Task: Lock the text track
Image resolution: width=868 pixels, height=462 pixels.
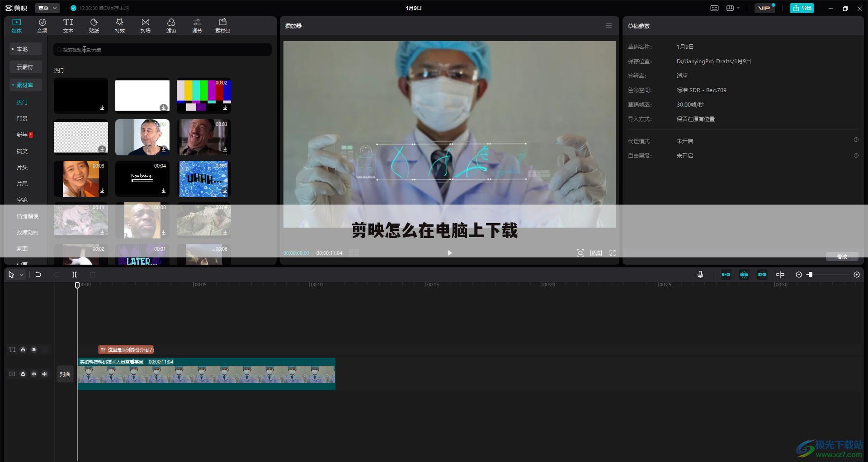Action: 23,350
